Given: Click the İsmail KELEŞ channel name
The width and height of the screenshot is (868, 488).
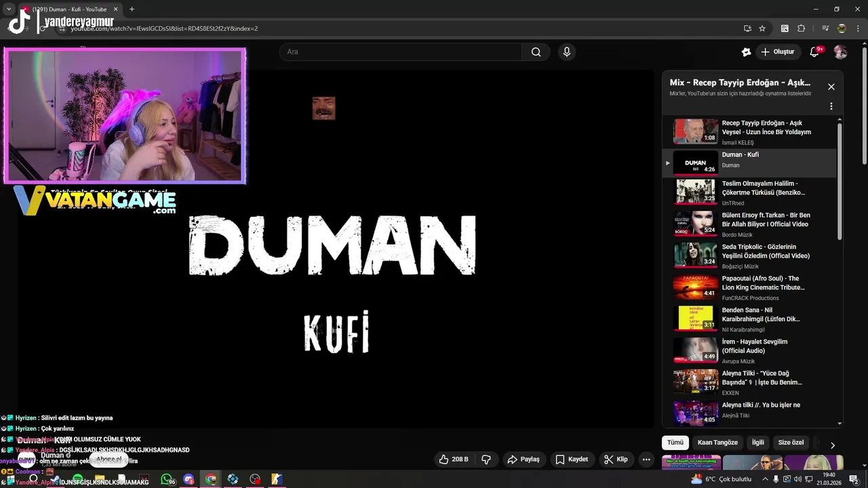Looking at the screenshot, I should click(737, 143).
